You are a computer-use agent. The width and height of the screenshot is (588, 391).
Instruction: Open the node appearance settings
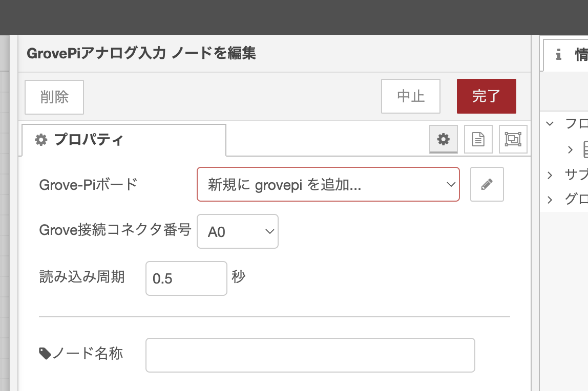[513, 139]
